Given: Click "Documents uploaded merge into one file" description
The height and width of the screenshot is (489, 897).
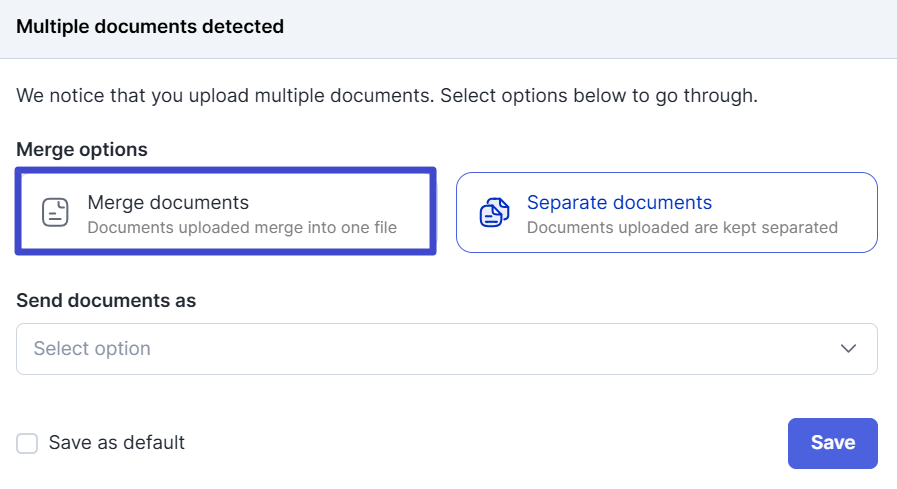Looking at the screenshot, I should [242, 227].
